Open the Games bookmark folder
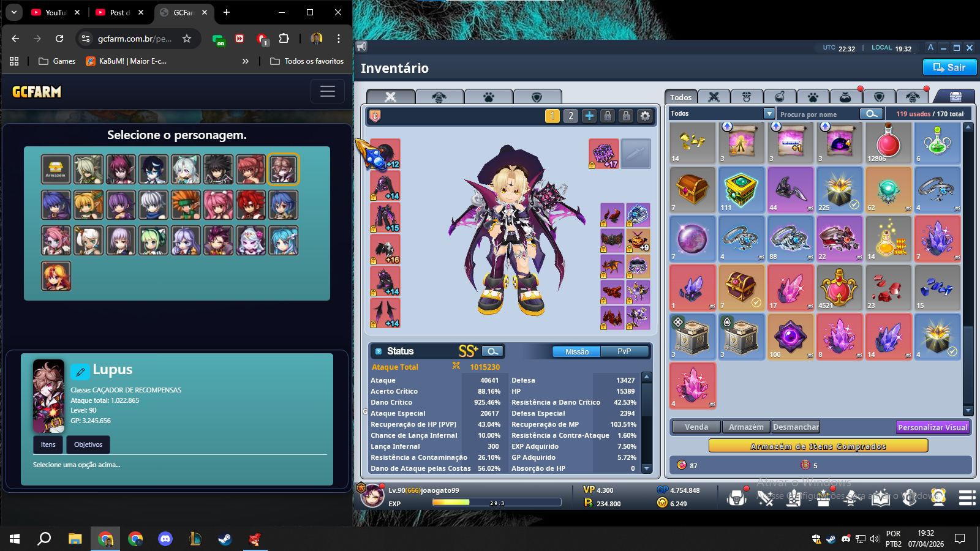The height and width of the screenshot is (551, 980). click(57, 61)
